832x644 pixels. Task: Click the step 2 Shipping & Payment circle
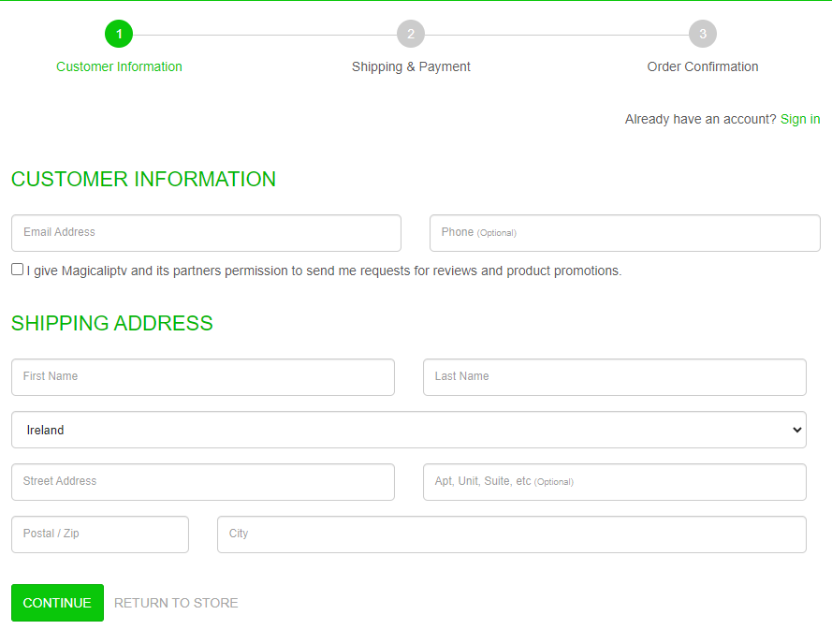pyautogui.click(x=411, y=33)
